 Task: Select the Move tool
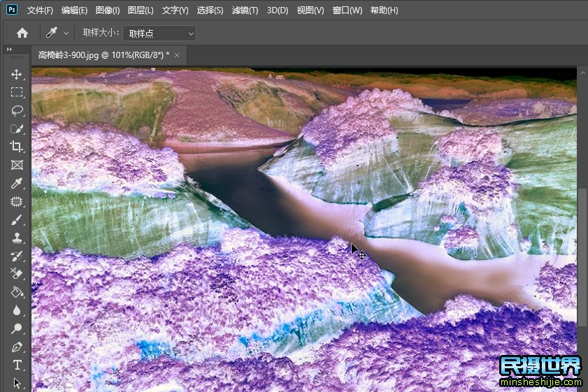click(17, 74)
